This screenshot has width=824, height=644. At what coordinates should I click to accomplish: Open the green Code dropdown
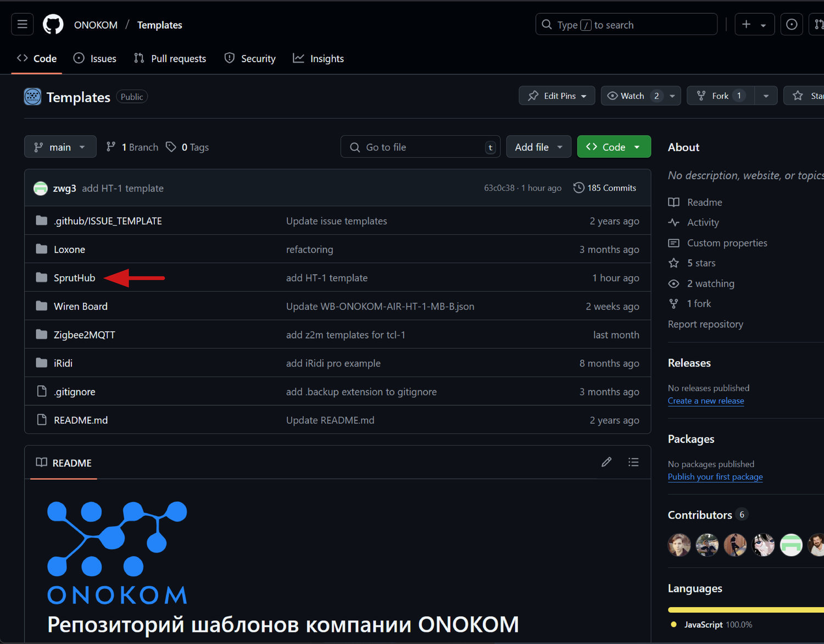click(x=614, y=147)
